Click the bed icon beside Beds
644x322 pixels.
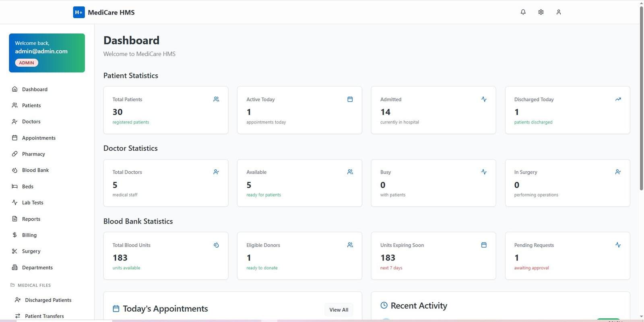14,187
